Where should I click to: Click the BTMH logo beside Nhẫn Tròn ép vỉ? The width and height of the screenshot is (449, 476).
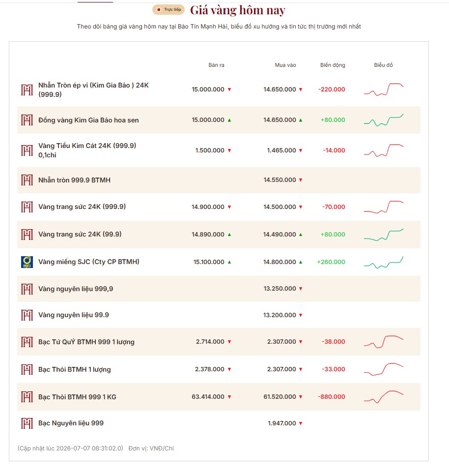[27, 90]
